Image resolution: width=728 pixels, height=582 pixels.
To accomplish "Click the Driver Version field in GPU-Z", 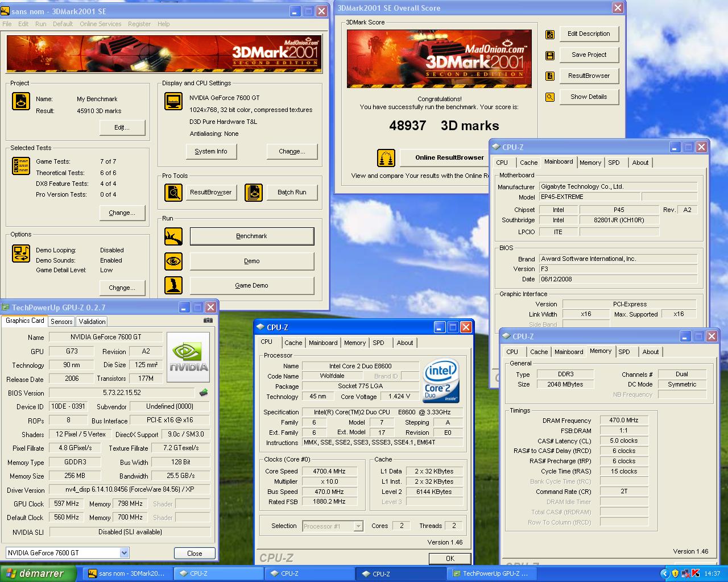I will (130, 489).
